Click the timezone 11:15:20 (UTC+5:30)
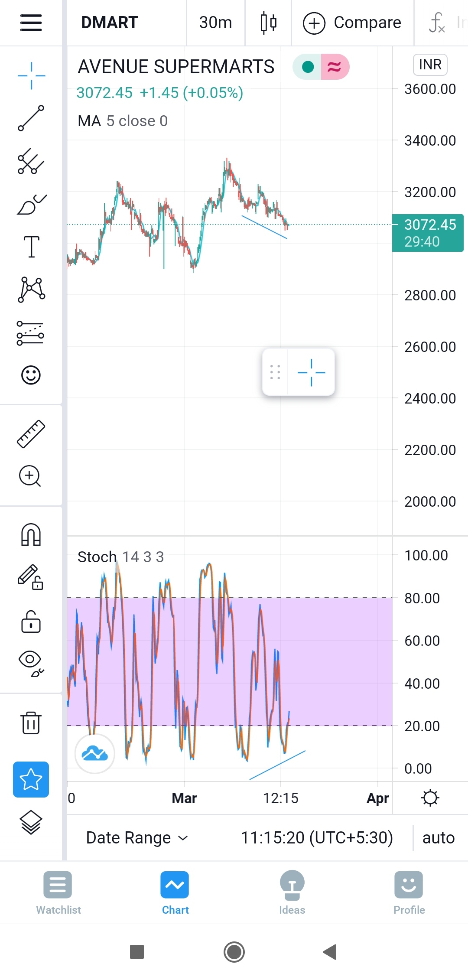The width and height of the screenshot is (468, 980). (x=317, y=838)
